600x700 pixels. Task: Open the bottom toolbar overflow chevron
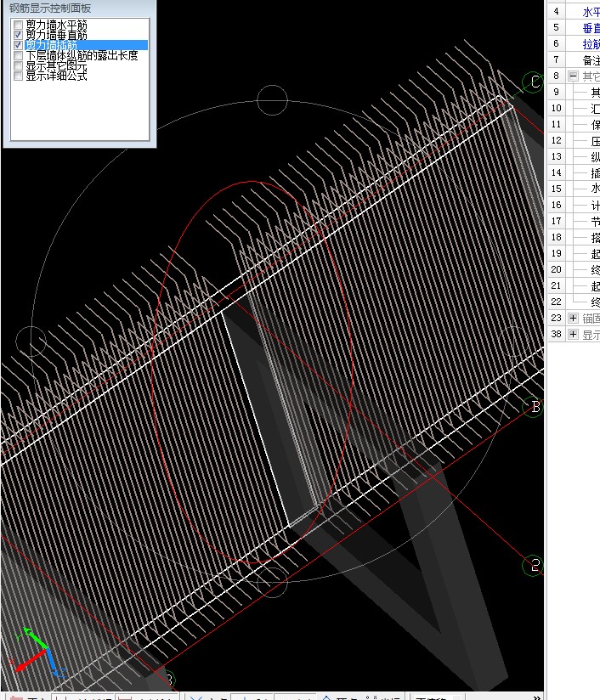[x=536, y=697]
